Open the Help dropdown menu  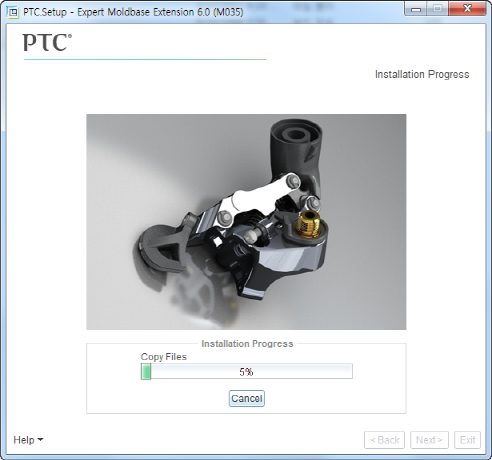point(28,440)
